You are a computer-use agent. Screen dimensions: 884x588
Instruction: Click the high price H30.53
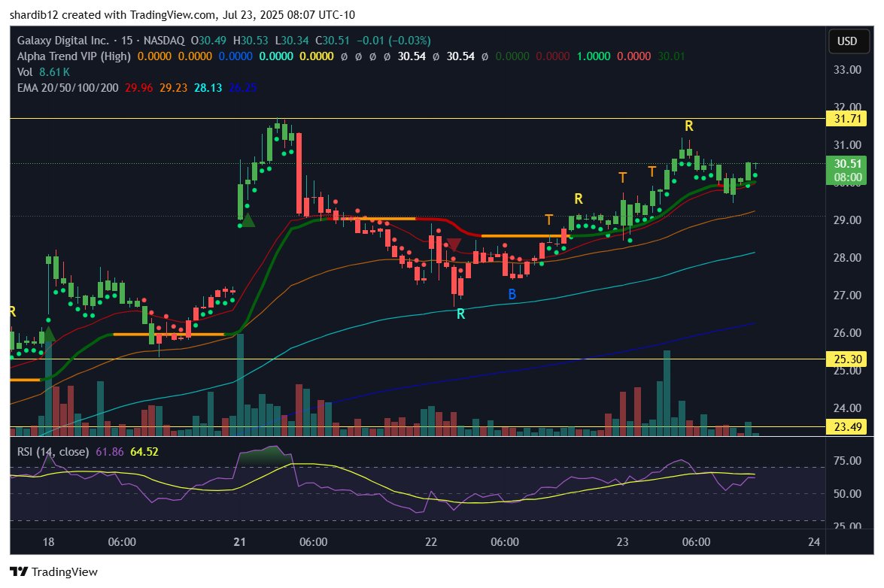[x=251, y=41]
